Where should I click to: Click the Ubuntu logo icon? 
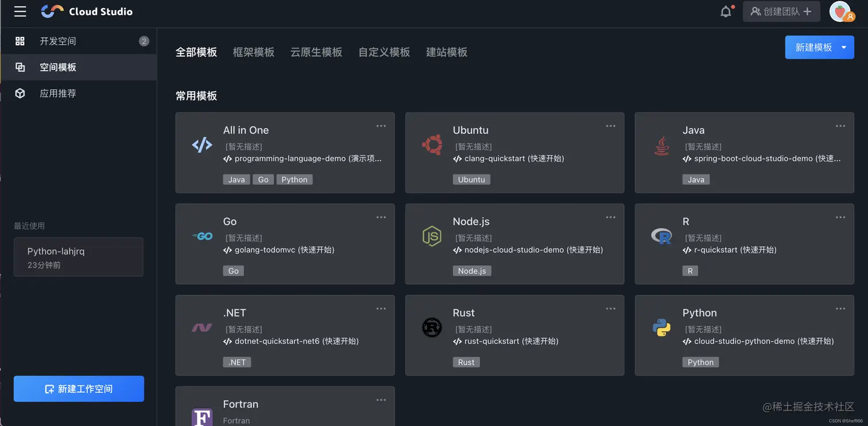[432, 145]
